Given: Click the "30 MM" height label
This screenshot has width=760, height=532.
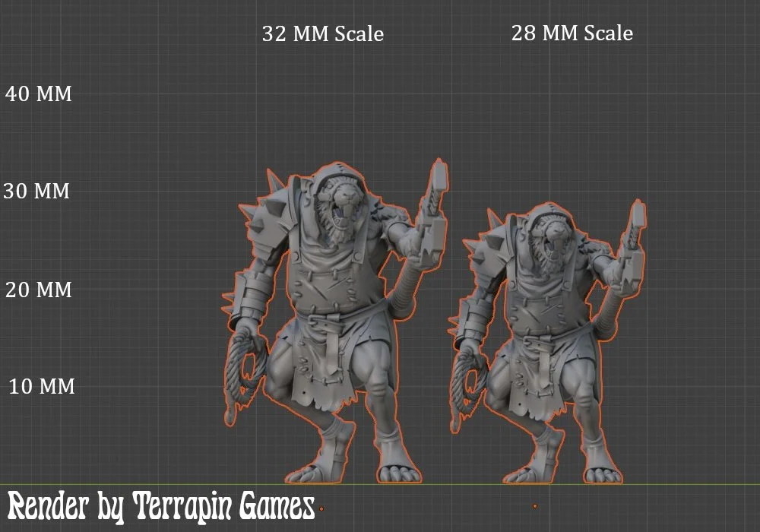Looking at the screenshot, I should tap(36, 191).
